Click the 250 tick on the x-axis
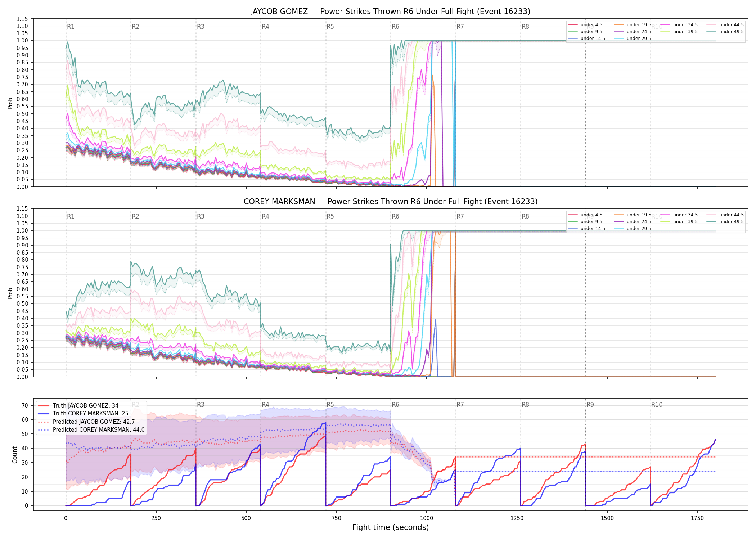756x540 pixels. (x=156, y=518)
